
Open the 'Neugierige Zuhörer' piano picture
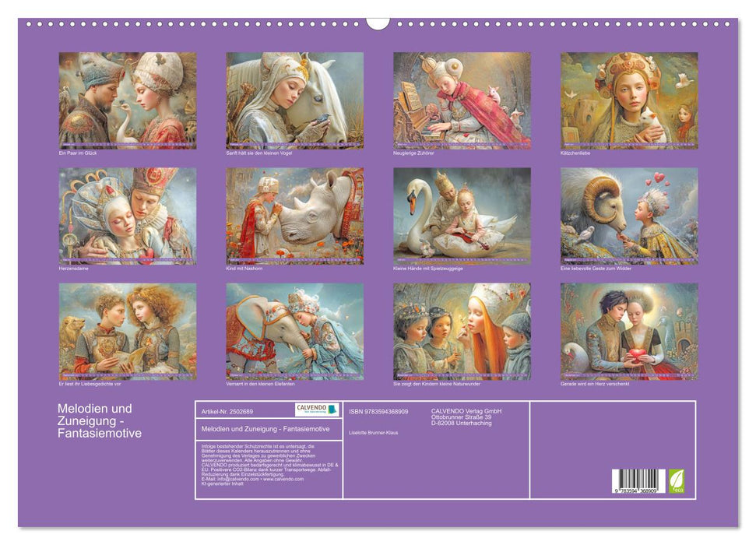tap(462, 100)
